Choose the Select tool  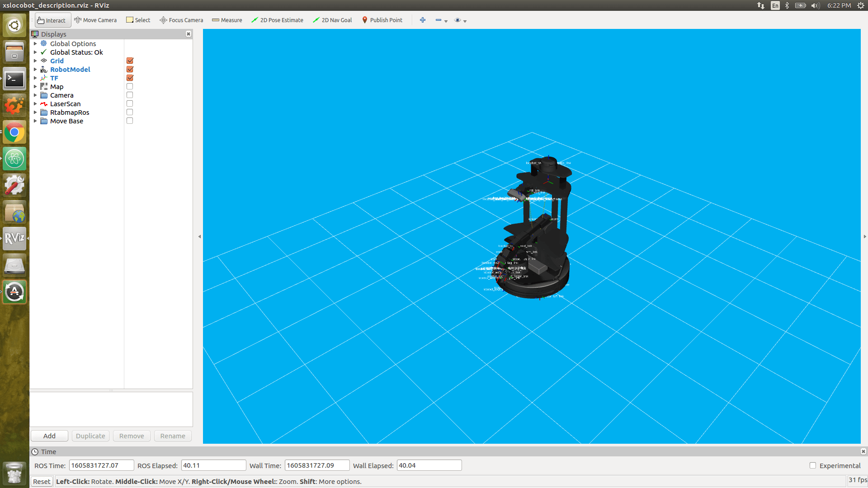tap(138, 20)
